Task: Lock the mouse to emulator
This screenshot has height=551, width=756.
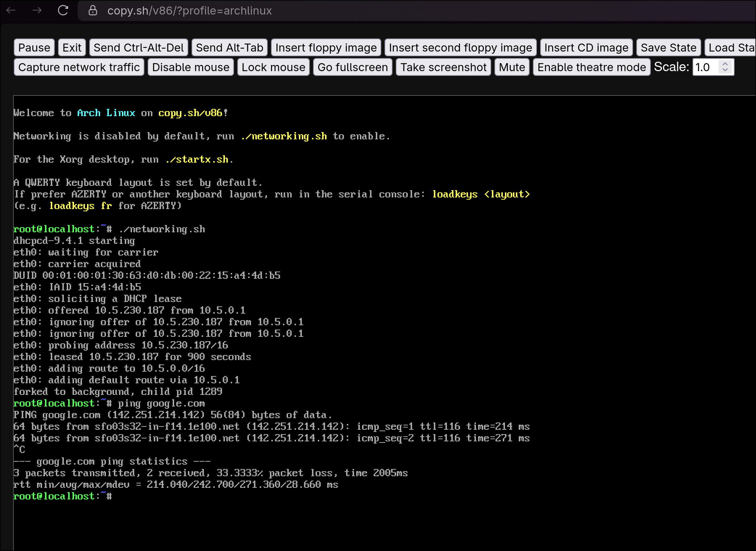Action: pos(273,67)
